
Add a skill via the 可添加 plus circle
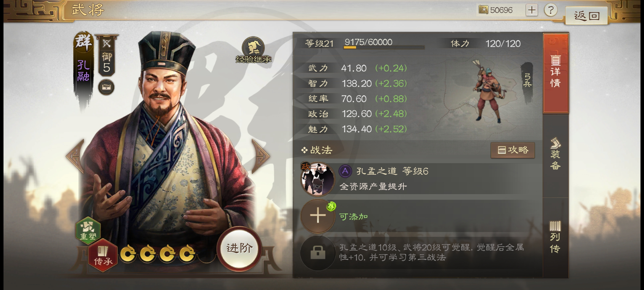318,216
